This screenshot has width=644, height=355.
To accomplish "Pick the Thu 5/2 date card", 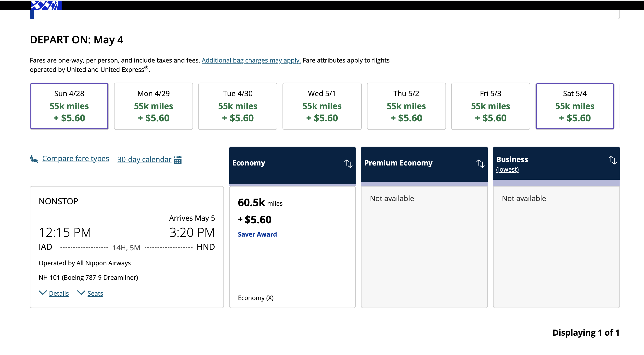I will 406,106.
